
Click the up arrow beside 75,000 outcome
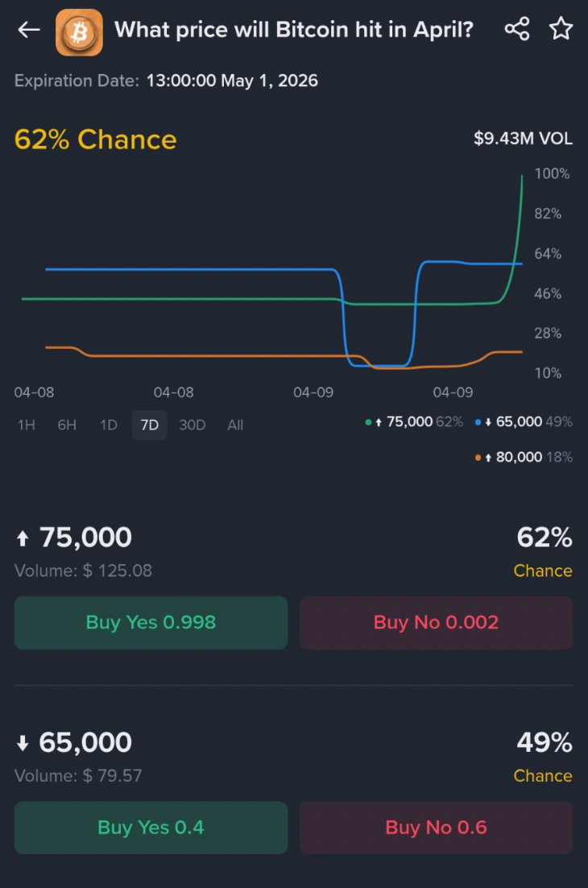pos(23,537)
